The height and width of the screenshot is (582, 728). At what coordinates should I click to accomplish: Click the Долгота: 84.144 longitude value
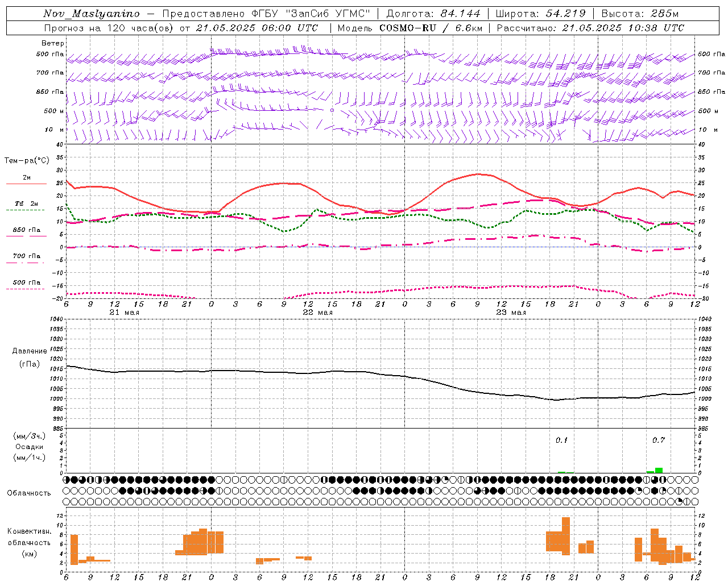click(x=433, y=14)
